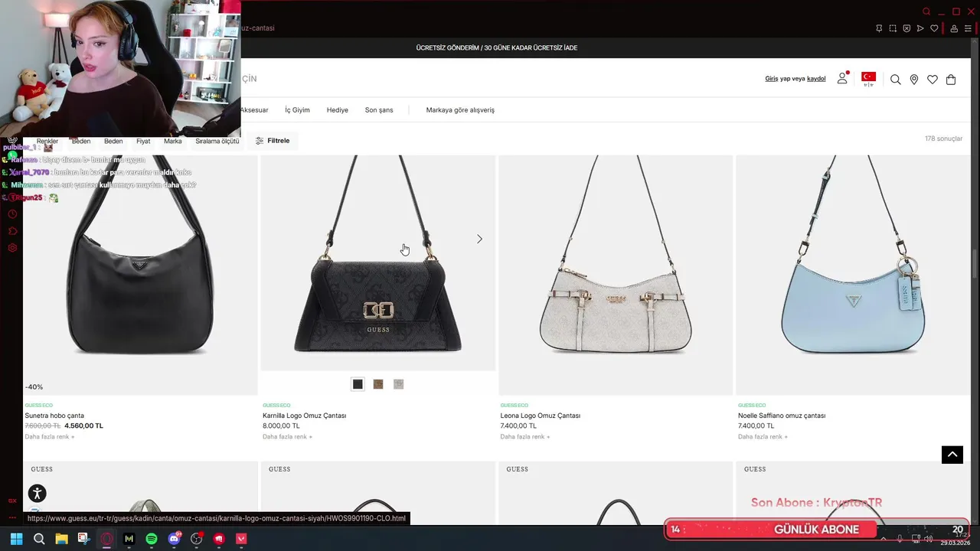980x551 pixels.
Task: Click the Opera send flow arrow icon
Action: pyautogui.click(x=920, y=28)
